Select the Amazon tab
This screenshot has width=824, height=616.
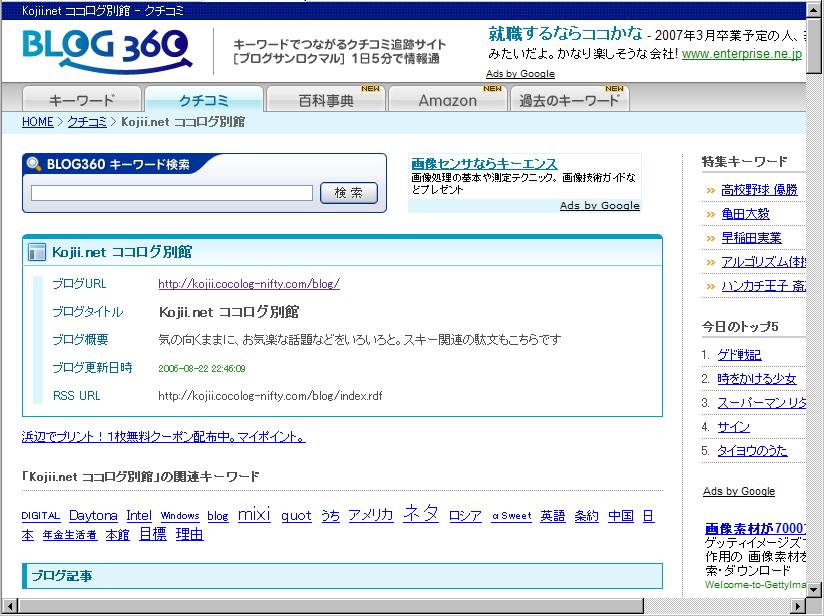[448, 99]
